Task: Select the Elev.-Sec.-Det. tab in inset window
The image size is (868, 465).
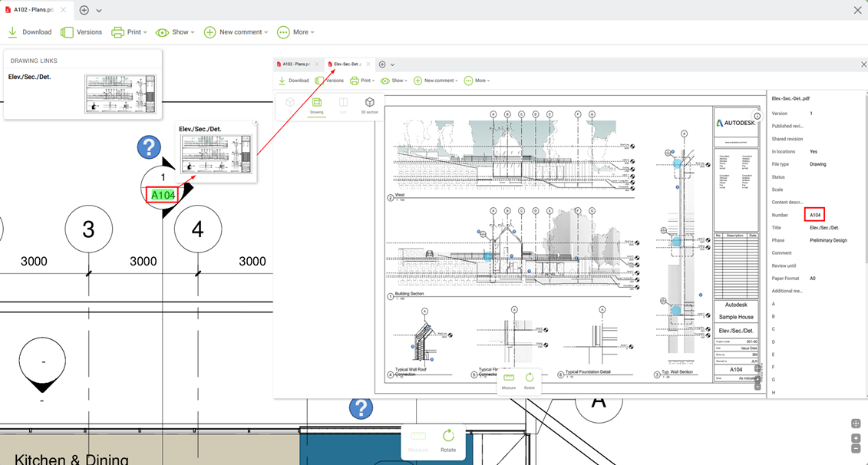Action: tap(345, 64)
